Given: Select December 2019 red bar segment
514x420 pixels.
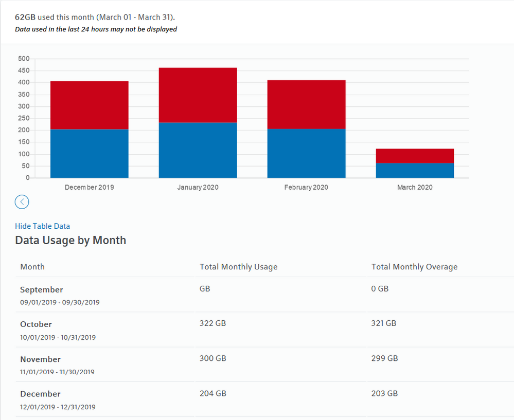Looking at the screenshot, I should 89,105.
